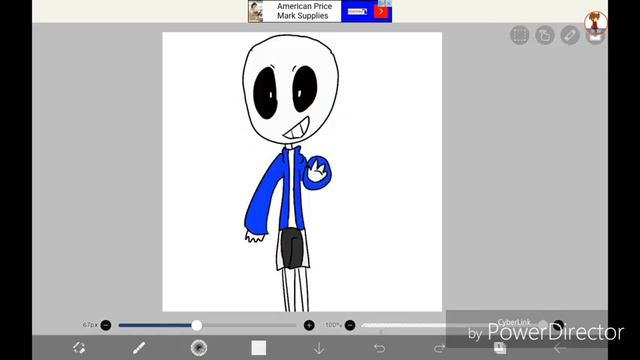
Task: Decrease opacity with the minus button
Action: tap(350, 325)
